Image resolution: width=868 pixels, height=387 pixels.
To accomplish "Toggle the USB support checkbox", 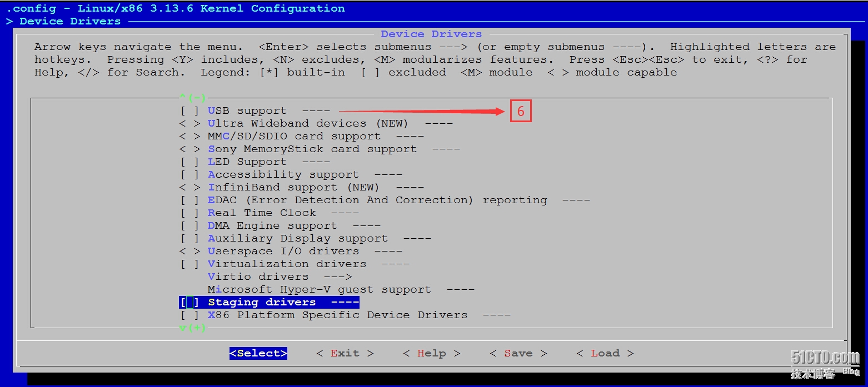I will pyautogui.click(x=189, y=110).
